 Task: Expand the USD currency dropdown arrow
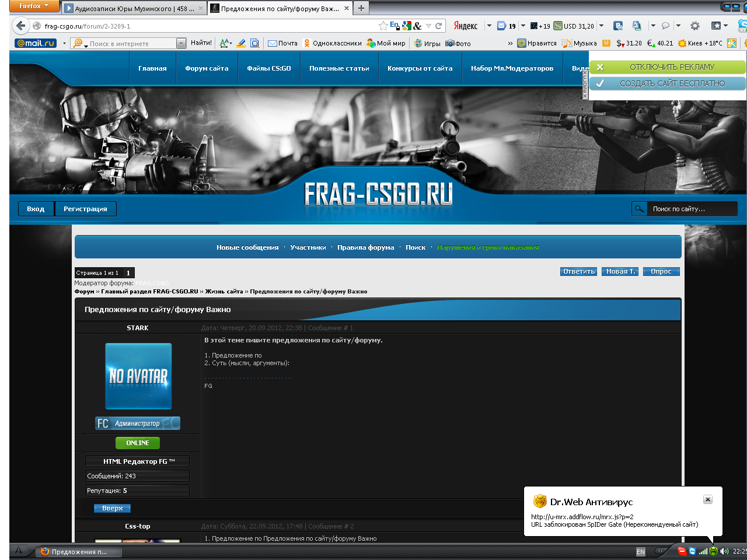pyautogui.click(x=602, y=26)
